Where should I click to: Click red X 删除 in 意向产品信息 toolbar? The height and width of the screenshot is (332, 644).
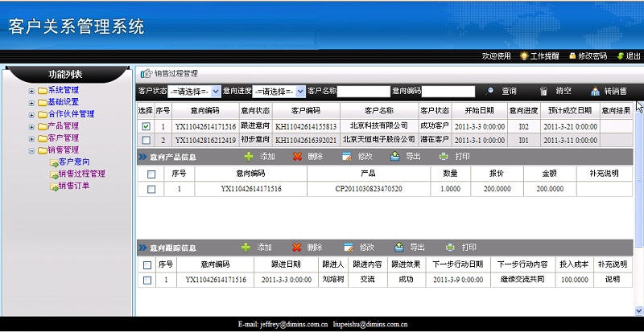296,157
